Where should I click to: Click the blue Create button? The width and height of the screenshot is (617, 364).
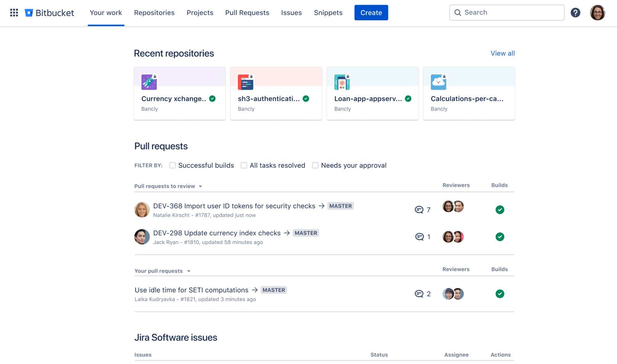click(x=371, y=12)
